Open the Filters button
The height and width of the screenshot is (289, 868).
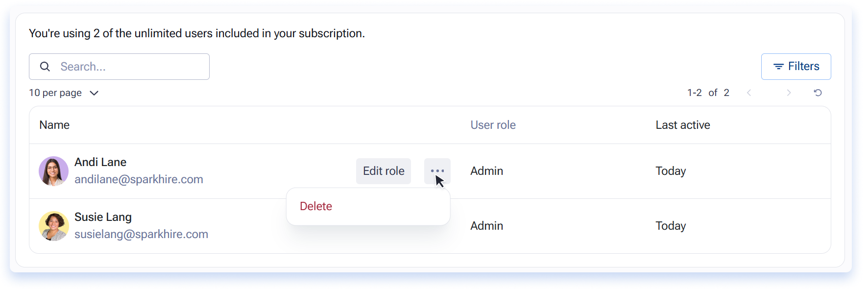[x=796, y=67]
